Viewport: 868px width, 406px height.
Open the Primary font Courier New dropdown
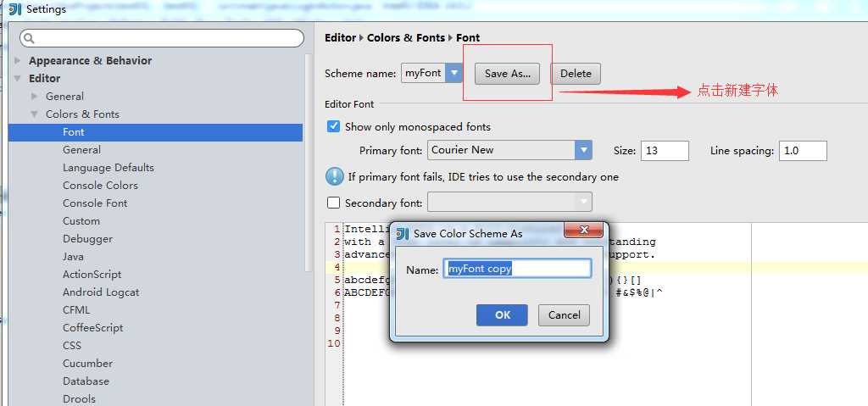click(583, 149)
